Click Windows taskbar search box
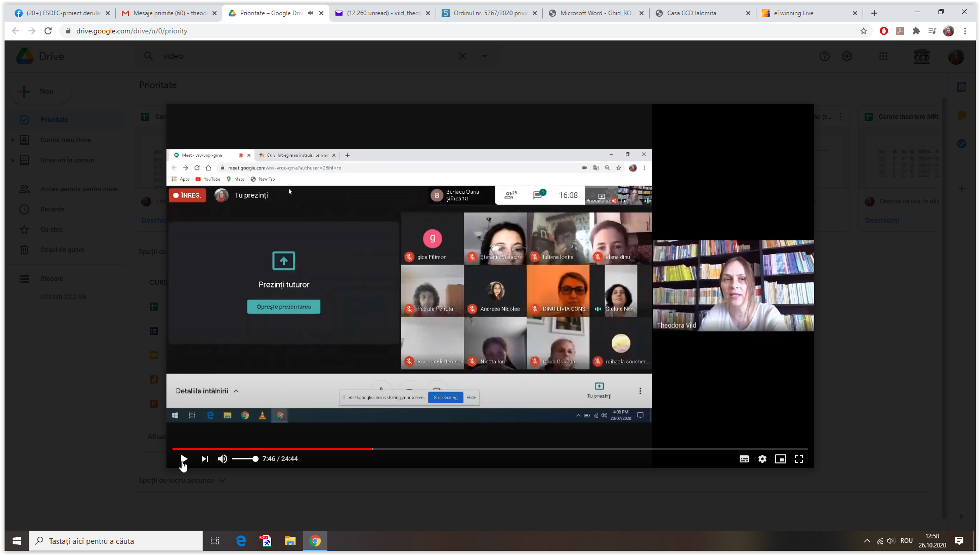Image resolution: width=980 pixels, height=555 pixels. point(116,541)
